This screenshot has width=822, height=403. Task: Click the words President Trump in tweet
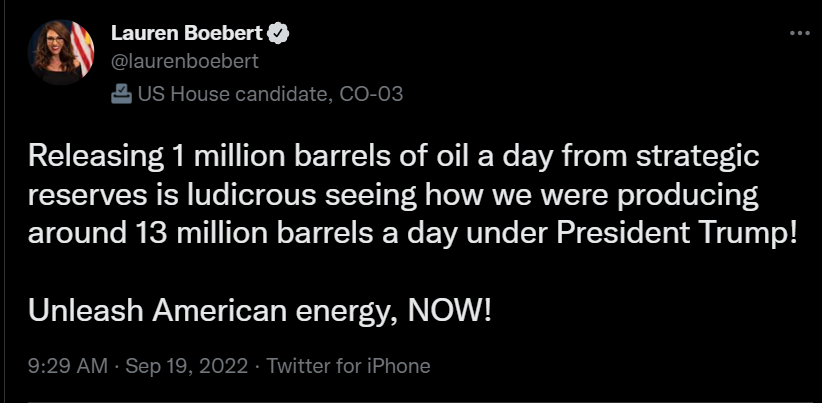(x=676, y=234)
